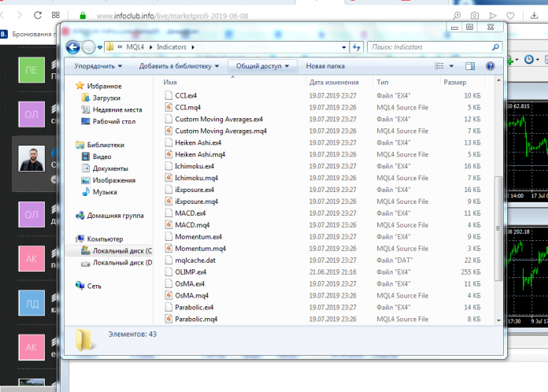Select Parabolic.mq4 file icon
548x392 pixels.
(x=168, y=319)
